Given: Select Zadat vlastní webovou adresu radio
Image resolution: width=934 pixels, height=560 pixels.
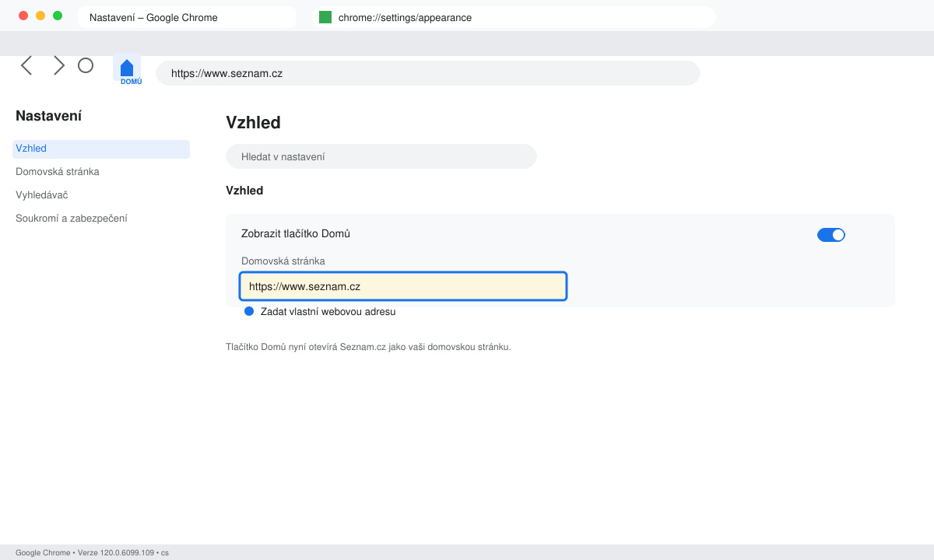Looking at the screenshot, I should pyautogui.click(x=249, y=311).
